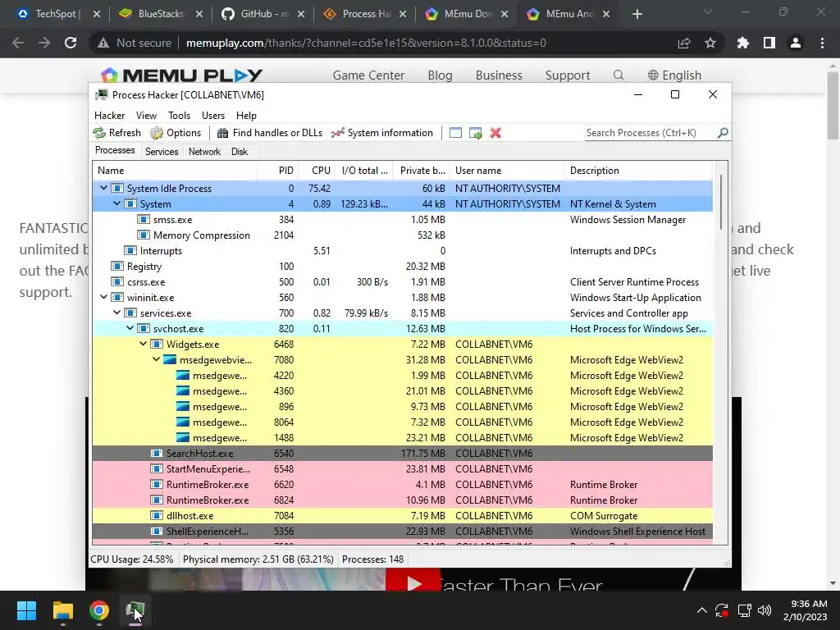Click CPU Usage in the status bar

pyautogui.click(x=132, y=559)
